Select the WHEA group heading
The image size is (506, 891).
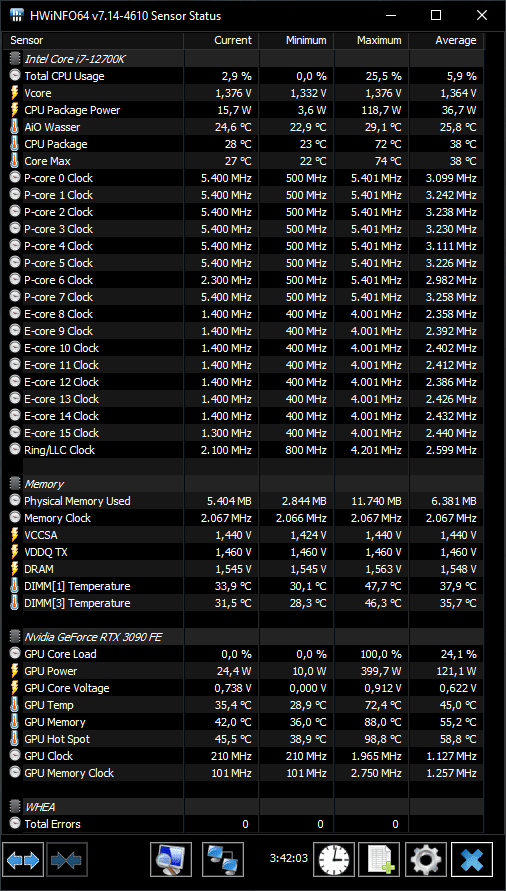coord(40,807)
